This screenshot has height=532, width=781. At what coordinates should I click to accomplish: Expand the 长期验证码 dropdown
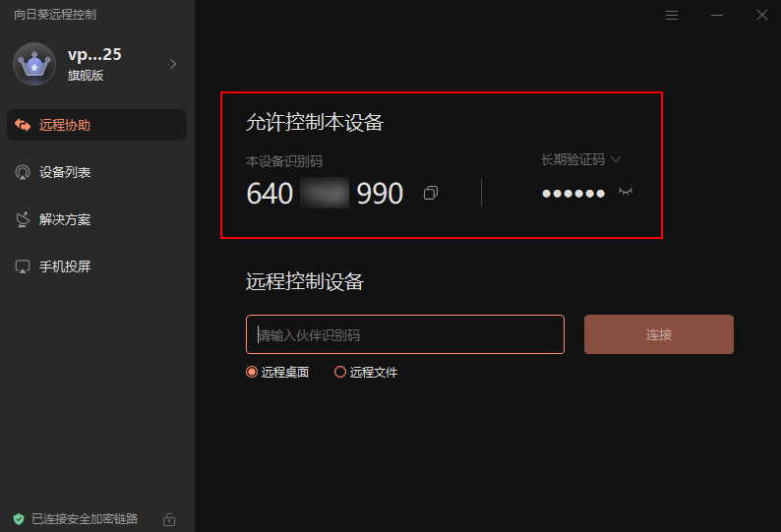[580, 159]
